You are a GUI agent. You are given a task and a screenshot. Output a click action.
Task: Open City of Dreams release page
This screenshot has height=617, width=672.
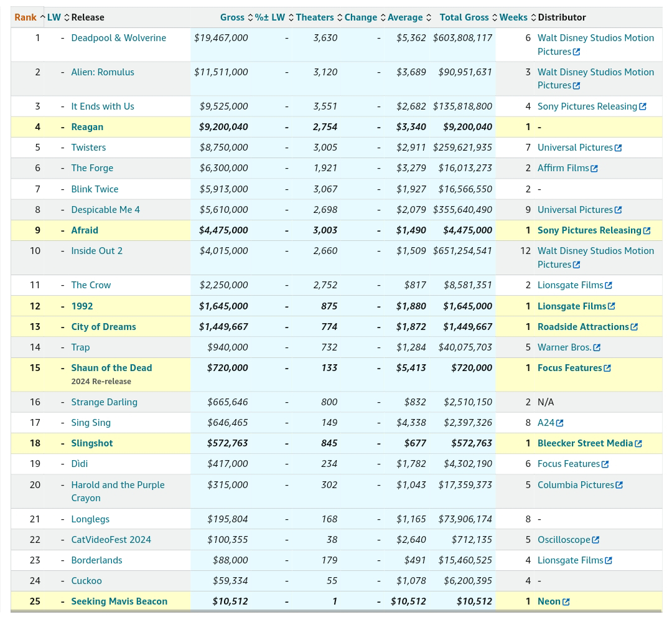[103, 327]
